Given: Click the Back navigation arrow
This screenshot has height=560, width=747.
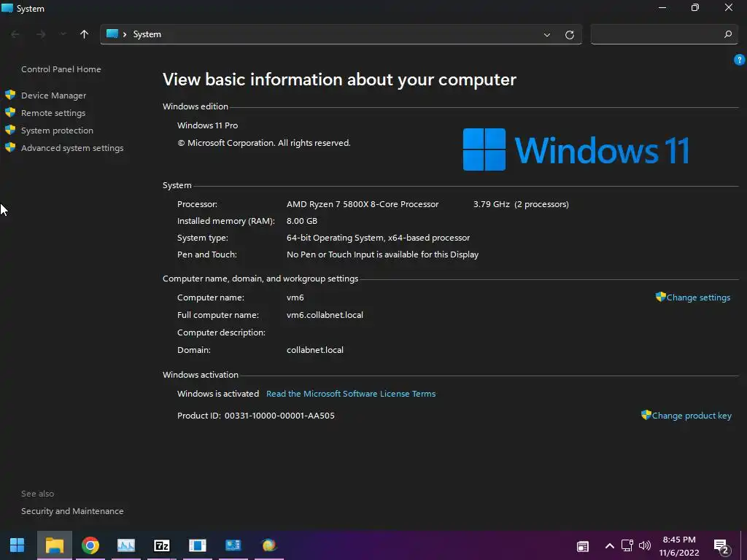Looking at the screenshot, I should point(15,34).
